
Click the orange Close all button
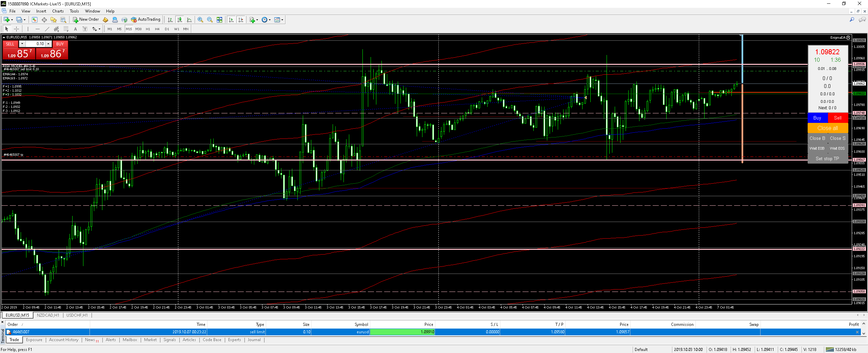pos(828,128)
